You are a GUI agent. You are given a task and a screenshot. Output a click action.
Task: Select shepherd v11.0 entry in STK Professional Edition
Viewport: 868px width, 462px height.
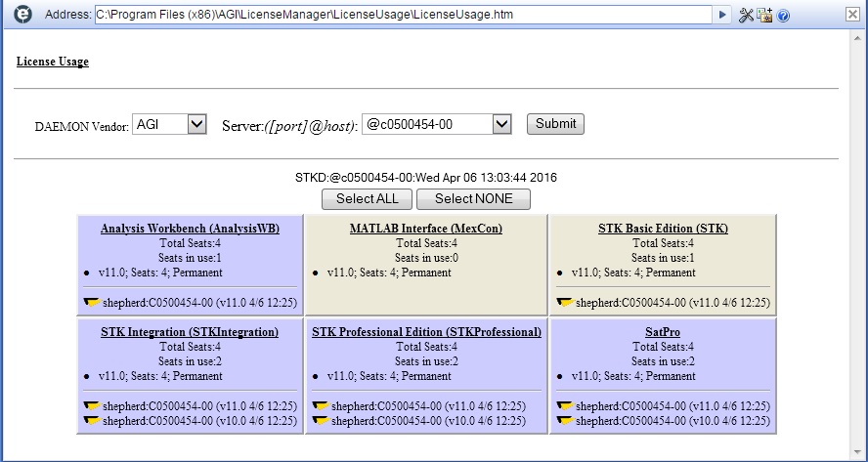[x=428, y=406]
